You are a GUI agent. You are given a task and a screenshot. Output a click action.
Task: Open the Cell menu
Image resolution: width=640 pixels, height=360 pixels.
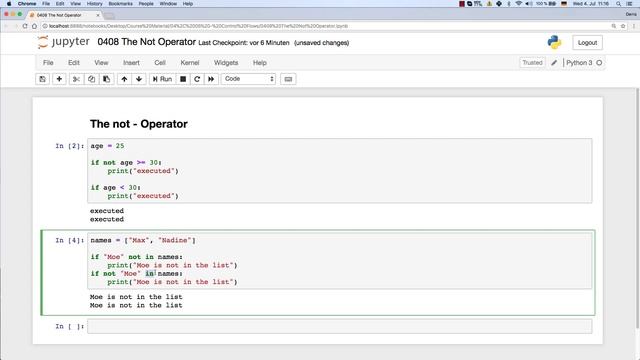click(160, 63)
